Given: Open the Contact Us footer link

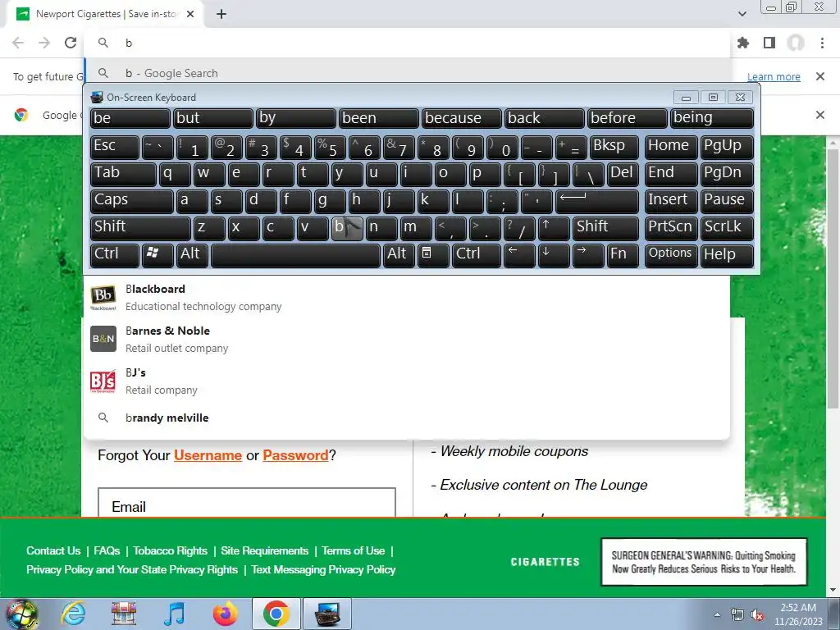Looking at the screenshot, I should pos(53,550).
